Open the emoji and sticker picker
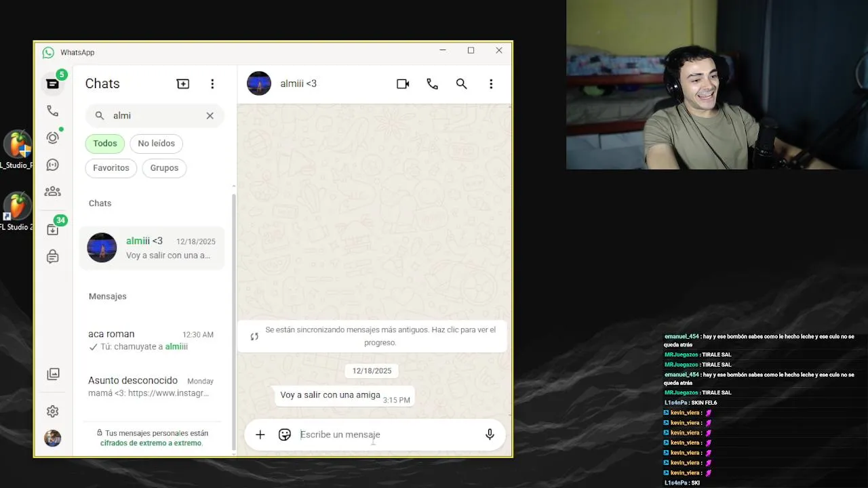The height and width of the screenshot is (488, 868). (x=285, y=435)
